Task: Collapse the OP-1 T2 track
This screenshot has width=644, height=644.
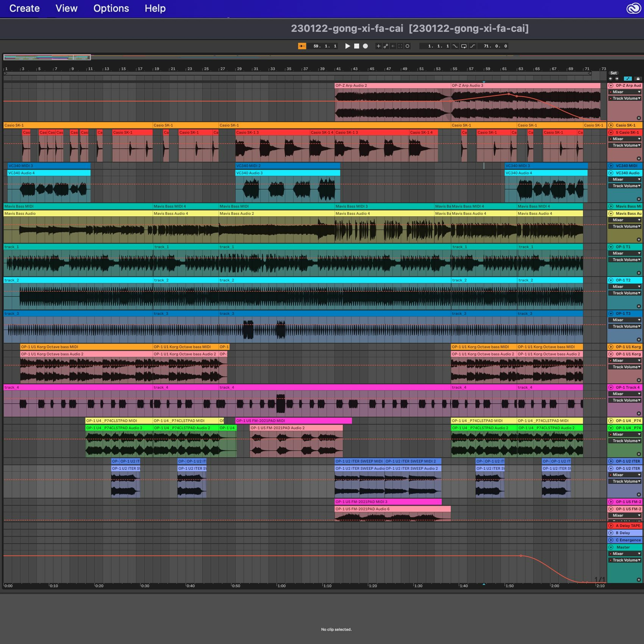Action: pyautogui.click(x=611, y=280)
